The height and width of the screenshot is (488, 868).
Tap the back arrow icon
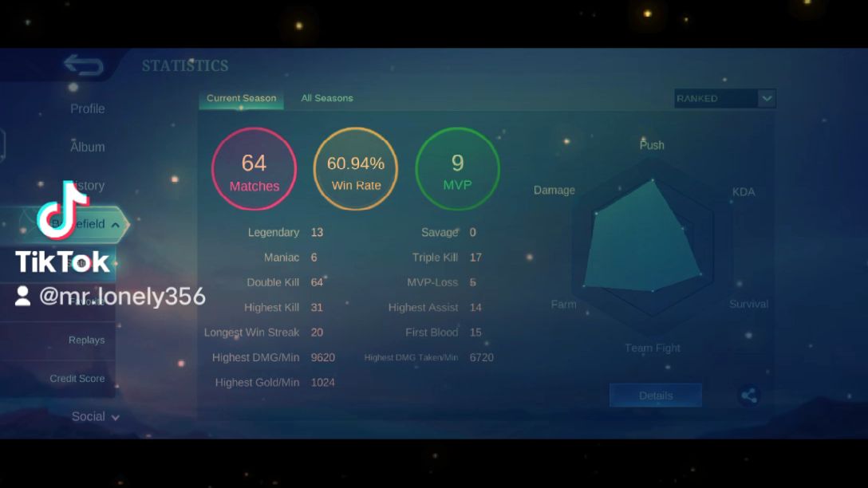(84, 65)
